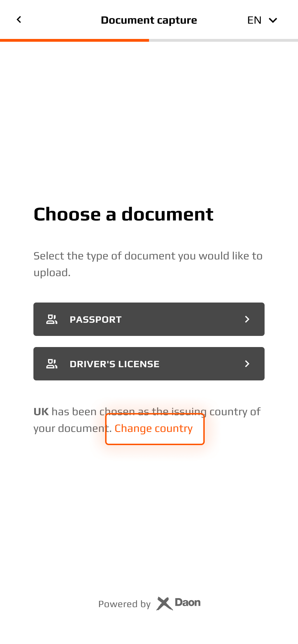Expand the Driver's License document option
The image size is (298, 644).
click(x=149, y=363)
